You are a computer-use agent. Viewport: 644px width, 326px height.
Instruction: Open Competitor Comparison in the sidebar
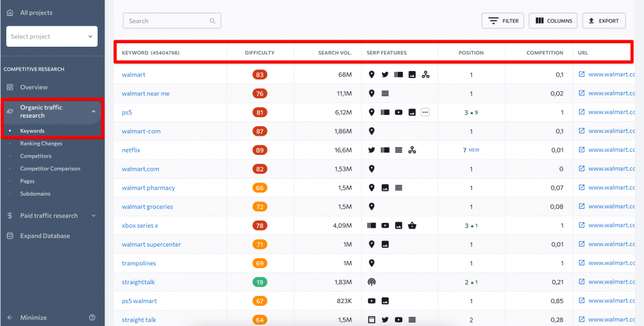click(50, 169)
